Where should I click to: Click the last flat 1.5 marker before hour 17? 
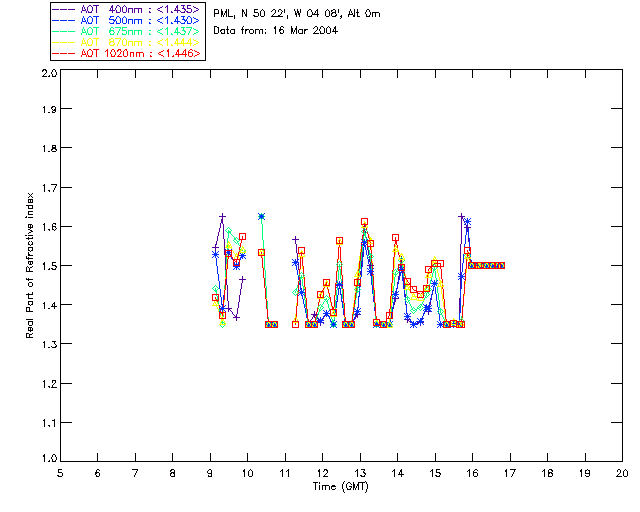(x=501, y=265)
